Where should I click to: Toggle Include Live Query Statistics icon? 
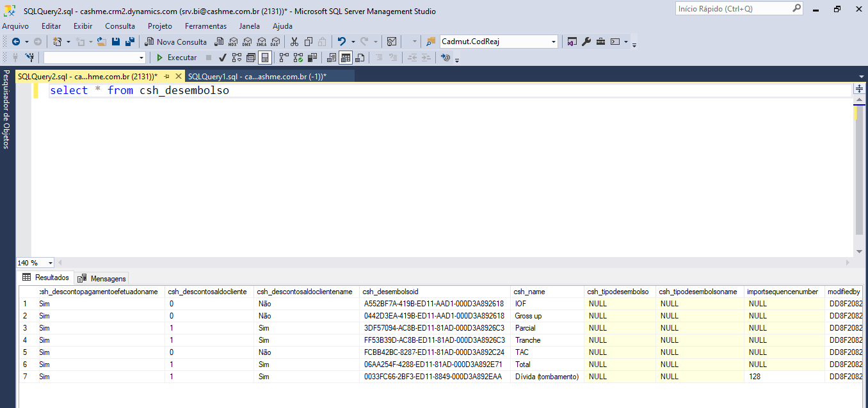coord(298,58)
